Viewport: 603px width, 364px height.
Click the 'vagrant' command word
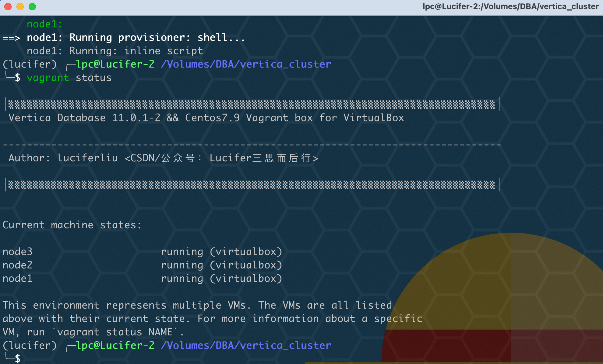pyautogui.click(x=48, y=78)
